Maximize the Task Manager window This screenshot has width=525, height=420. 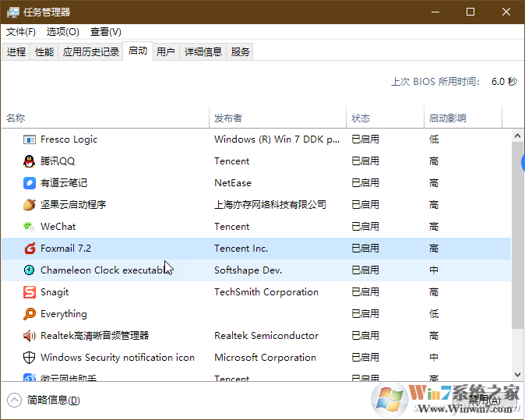pyautogui.click(x=470, y=12)
